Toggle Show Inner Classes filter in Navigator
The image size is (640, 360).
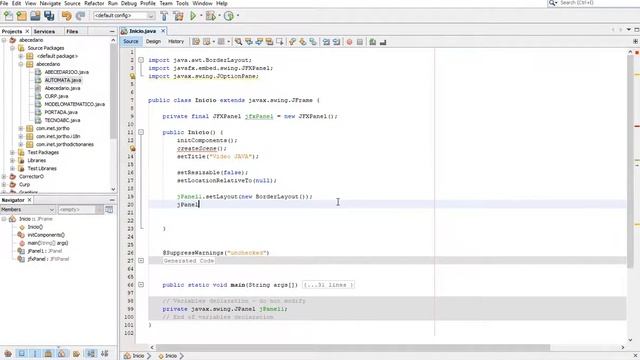click(x=62, y=353)
